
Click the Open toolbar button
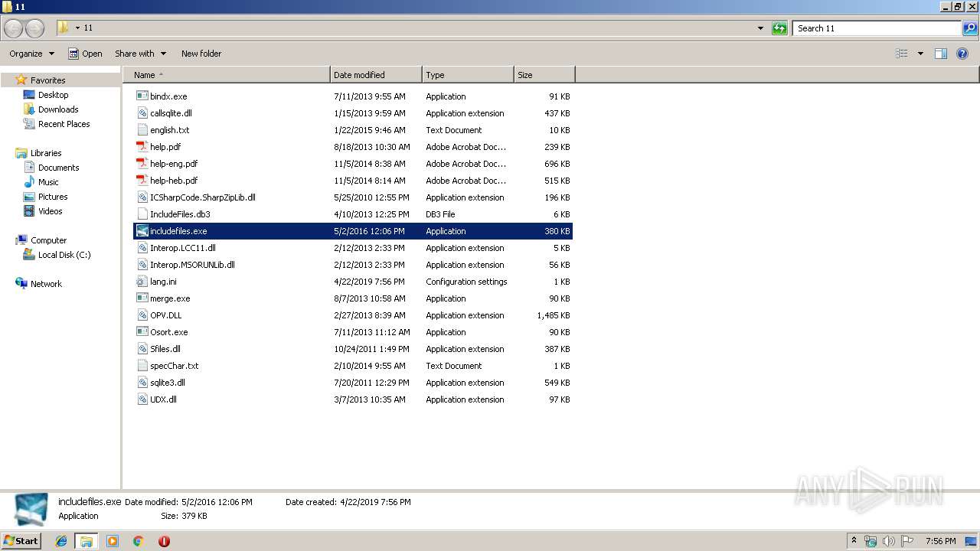click(x=85, y=54)
